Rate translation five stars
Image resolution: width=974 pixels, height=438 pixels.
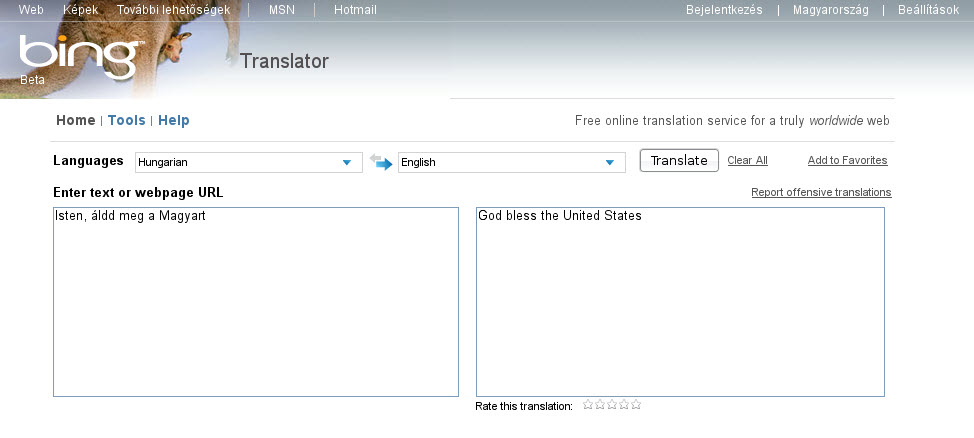635,405
